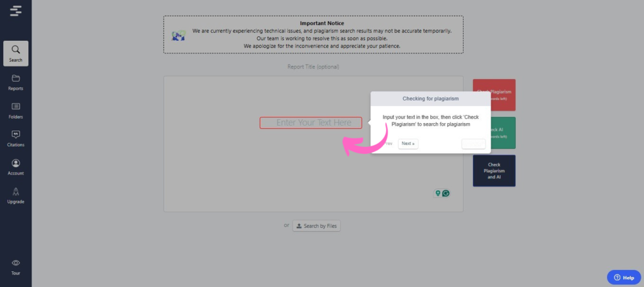644x287 pixels.
Task: Click the Enter Your Text Here box
Action: pyautogui.click(x=311, y=122)
